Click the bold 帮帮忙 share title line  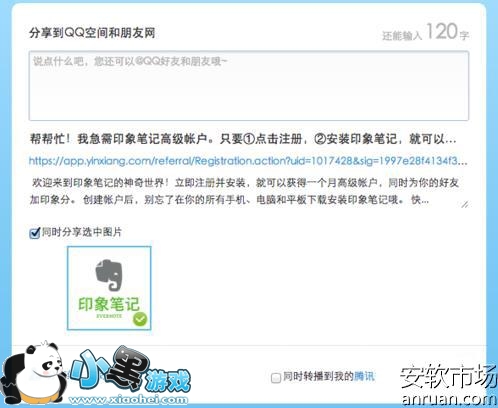243,139
